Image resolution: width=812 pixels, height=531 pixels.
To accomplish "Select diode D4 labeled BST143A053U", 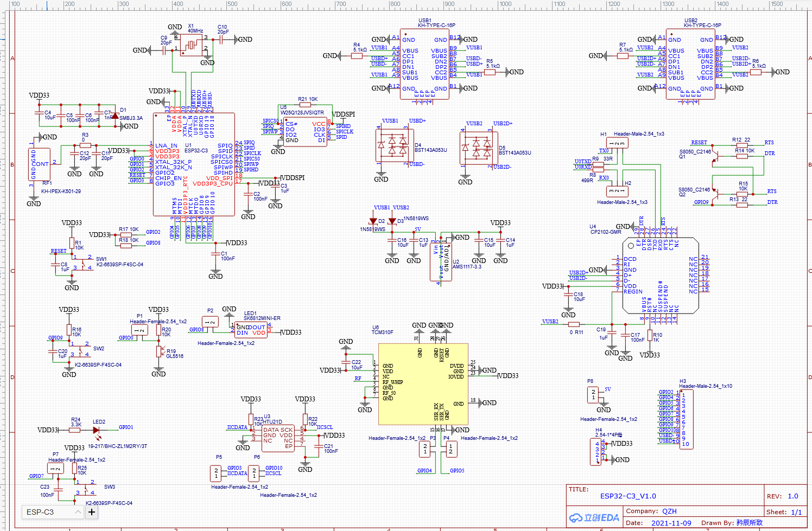I will pyautogui.click(x=395, y=146).
